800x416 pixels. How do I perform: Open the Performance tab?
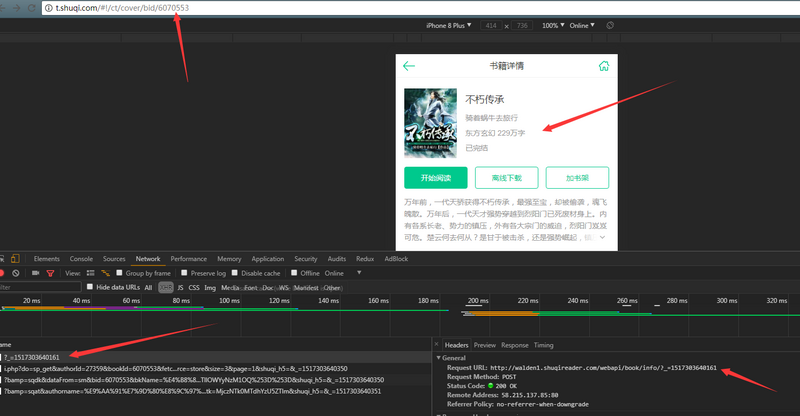point(189,259)
